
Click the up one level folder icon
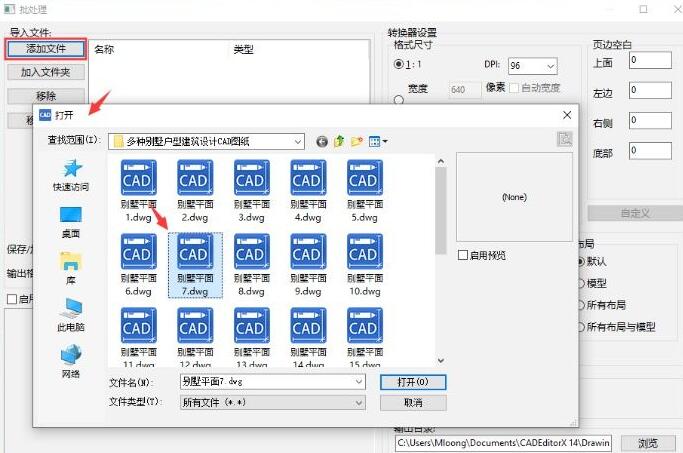point(340,142)
